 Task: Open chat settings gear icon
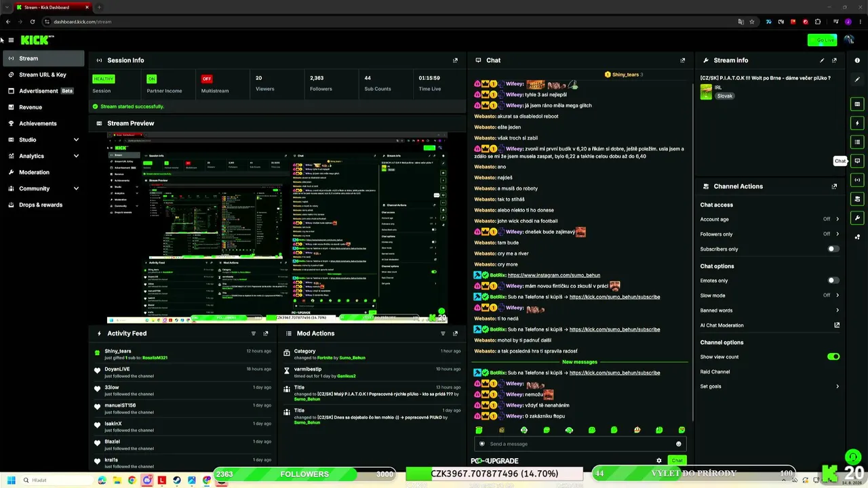click(658, 461)
